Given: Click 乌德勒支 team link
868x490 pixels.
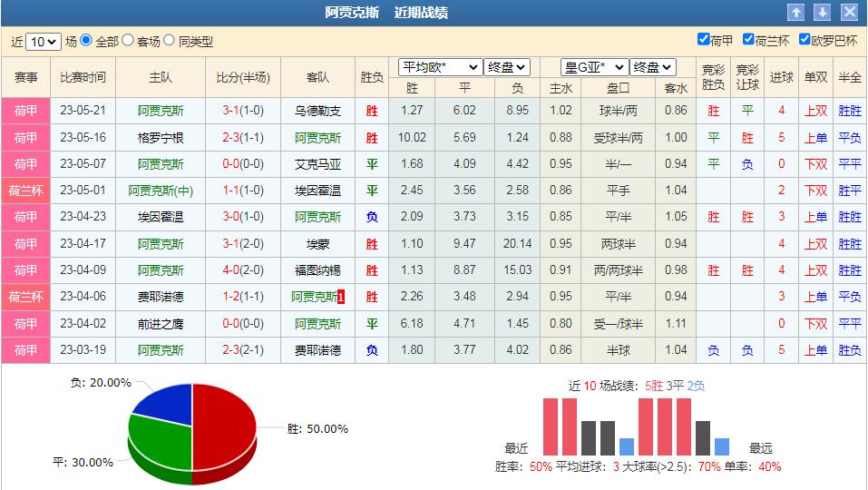Looking at the screenshot, I should pyautogui.click(x=317, y=111).
